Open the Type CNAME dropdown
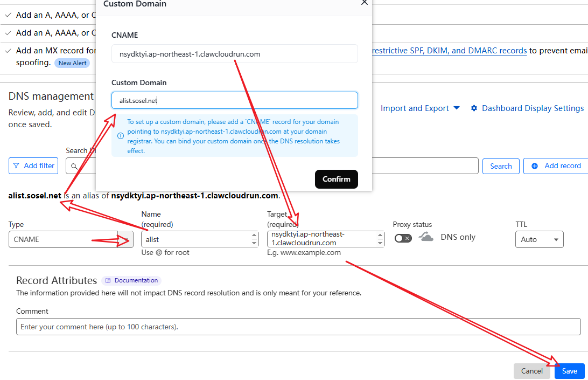 (x=71, y=239)
